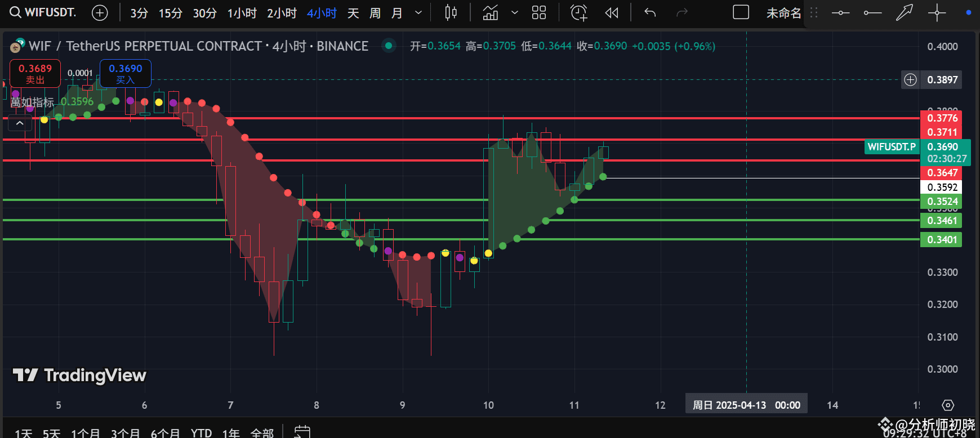Viewport: 980px width, 438px height.
Task: Click the 0.3524 green price label
Action: pyautogui.click(x=942, y=202)
